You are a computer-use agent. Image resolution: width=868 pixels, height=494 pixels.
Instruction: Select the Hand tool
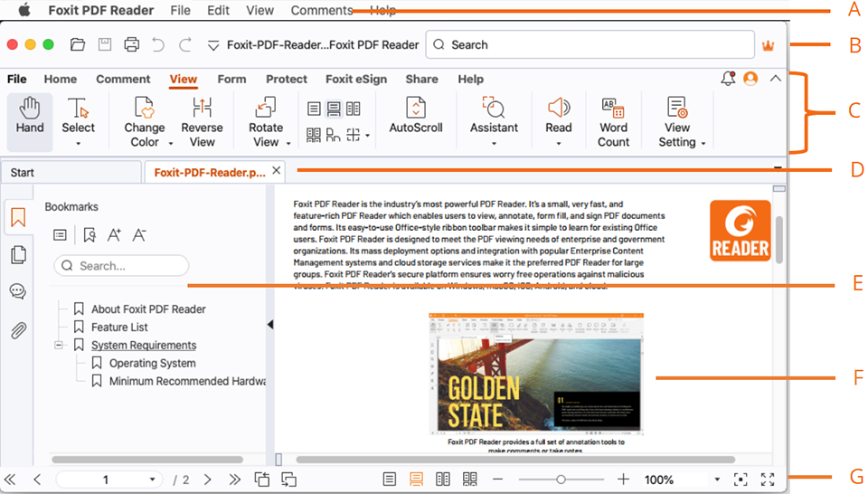click(29, 122)
